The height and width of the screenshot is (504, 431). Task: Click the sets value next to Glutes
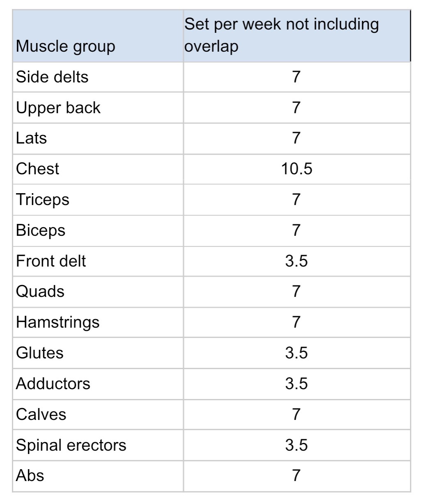(296, 353)
